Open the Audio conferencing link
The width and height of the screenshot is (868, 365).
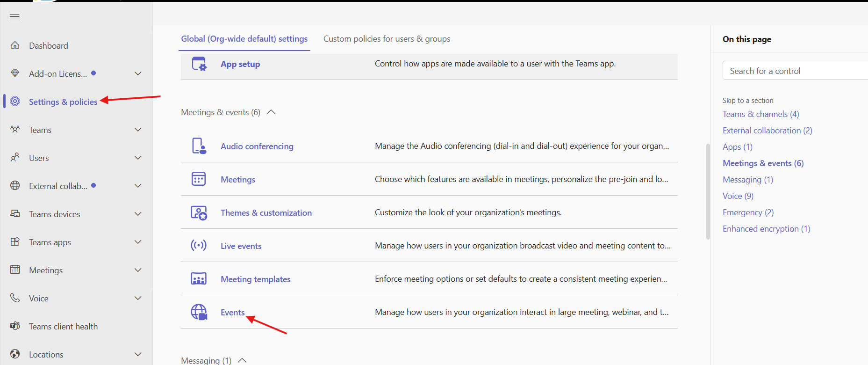pyautogui.click(x=257, y=146)
